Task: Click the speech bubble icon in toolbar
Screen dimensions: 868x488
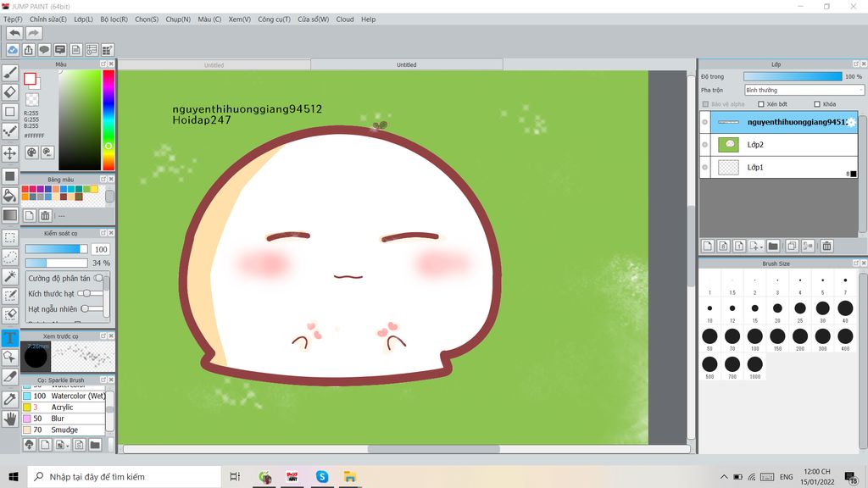Action: [44, 50]
